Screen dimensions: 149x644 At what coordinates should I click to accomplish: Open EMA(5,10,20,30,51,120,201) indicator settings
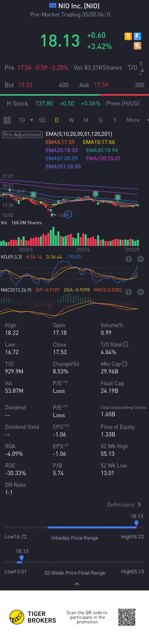pos(79,134)
